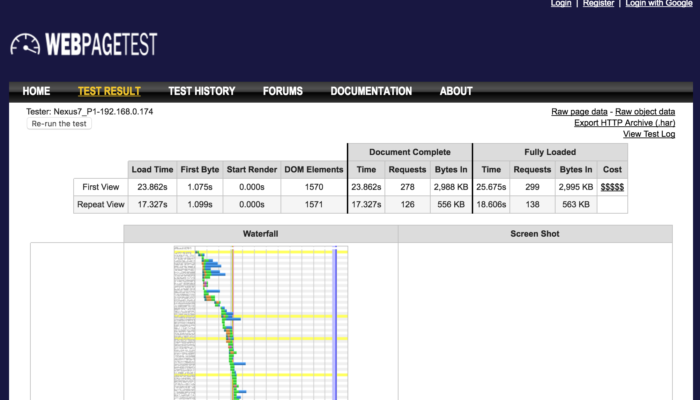
Task: Click the DOM Elements column header
Action: click(314, 170)
